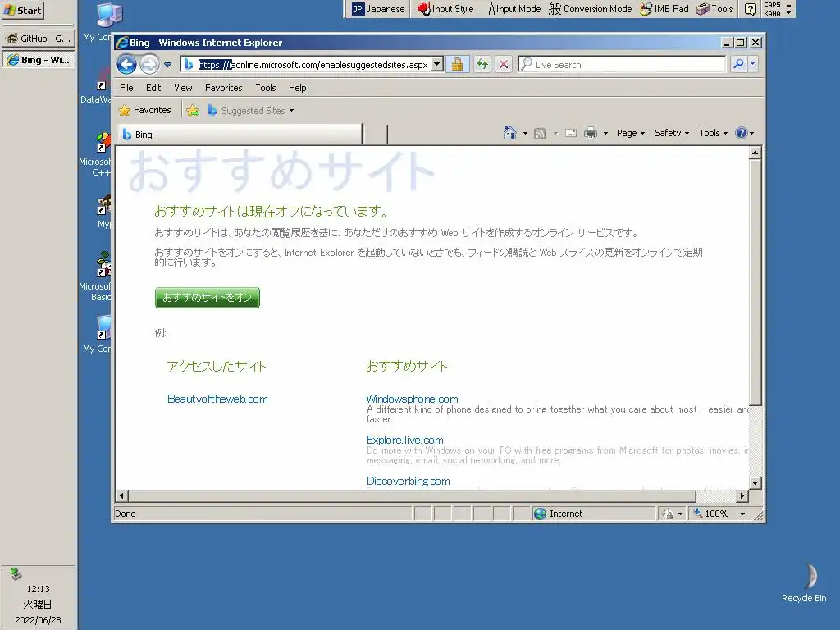Screen dimensions: 840x630
Task: Open Suggested Sites in favorites bar
Action: [x=251, y=111]
